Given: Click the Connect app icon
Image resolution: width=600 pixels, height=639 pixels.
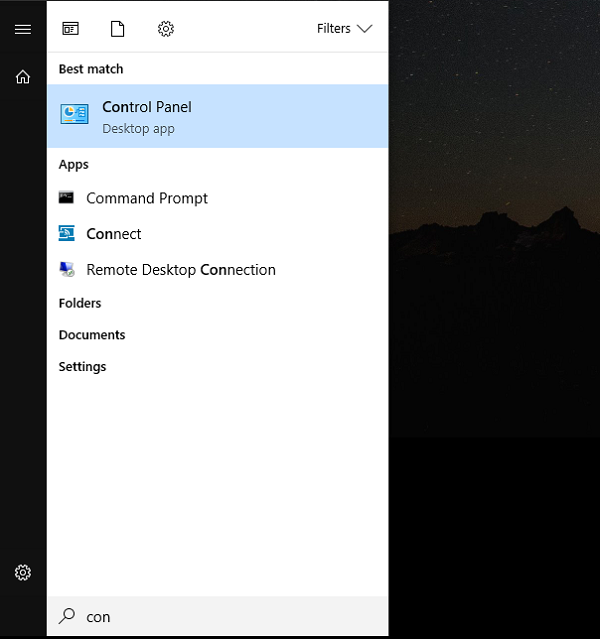Looking at the screenshot, I should [x=67, y=234].
